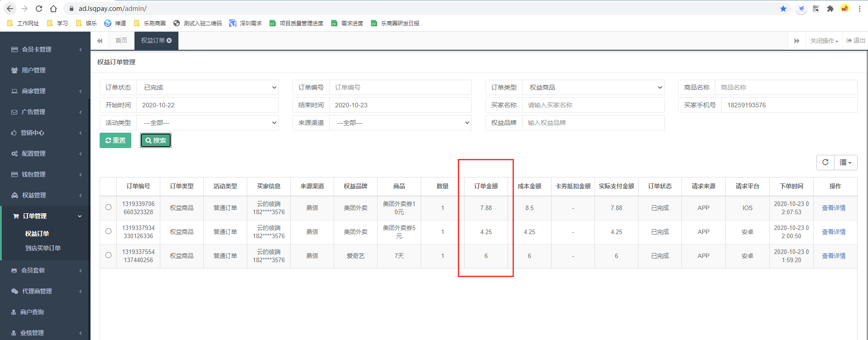This screenshot has height=340, width=868.
Task: Bookmark this page with the star icon
Action: coord(783,9)
